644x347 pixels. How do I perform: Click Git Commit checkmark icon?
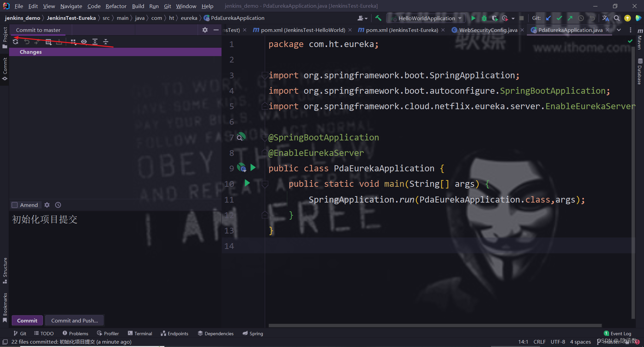(559, 18)
